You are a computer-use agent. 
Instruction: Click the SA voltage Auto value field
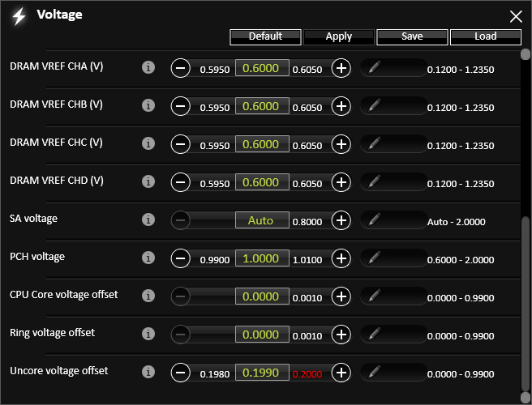tap(261, 220)
